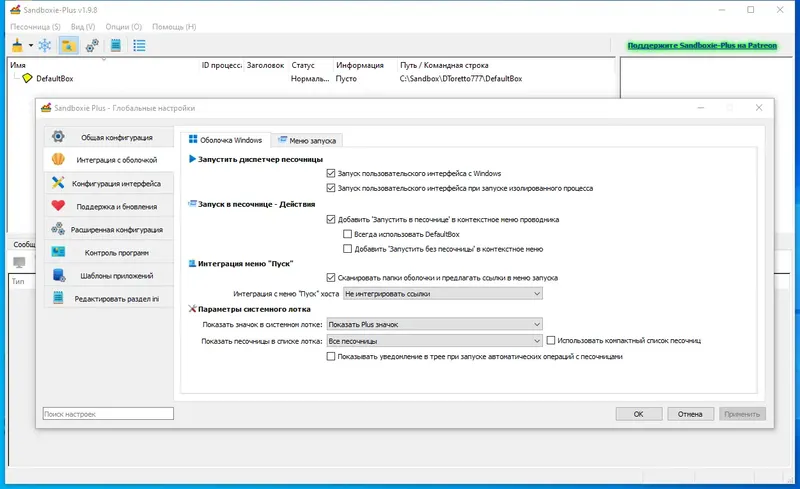Click the Контроль программ icon
Screen dimensions: 800x489
[58, 252]
